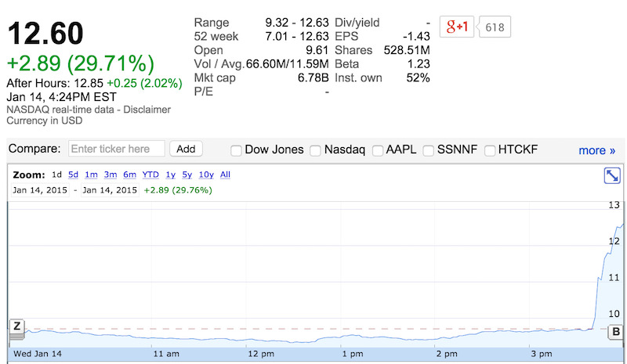Select the YTD zoom range
This screenshot has width=627, height=364.
[x=150, y=175]
